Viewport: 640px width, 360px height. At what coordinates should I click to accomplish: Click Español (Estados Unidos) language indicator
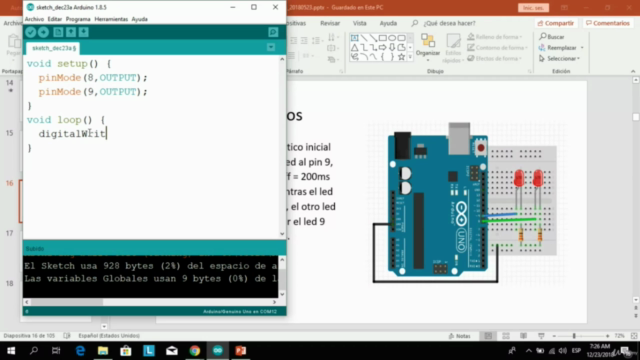click(x=109, y=336)
